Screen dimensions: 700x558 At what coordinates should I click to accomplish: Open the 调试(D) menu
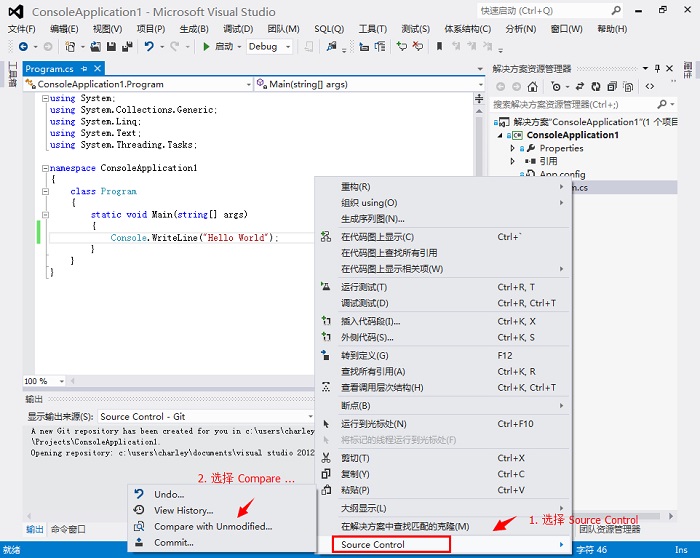[x=238, y=29]
